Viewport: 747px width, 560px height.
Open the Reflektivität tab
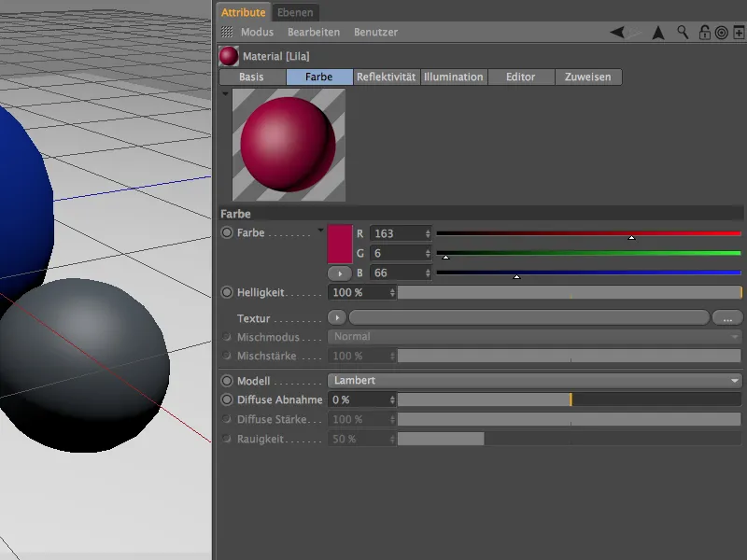click(387, 77)
